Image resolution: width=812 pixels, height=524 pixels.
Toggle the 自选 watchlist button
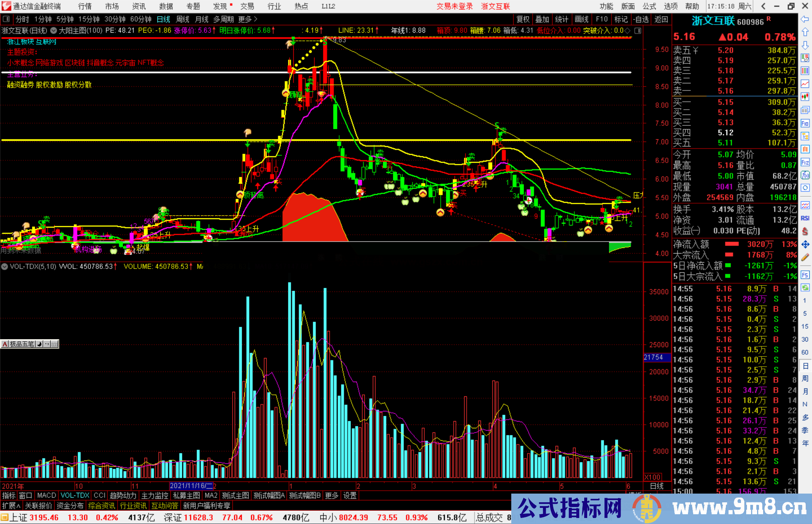[640, 19]
